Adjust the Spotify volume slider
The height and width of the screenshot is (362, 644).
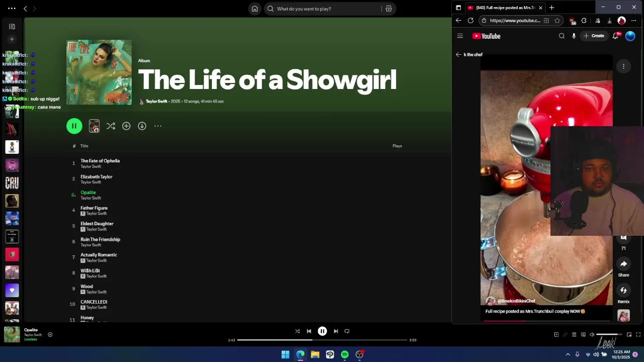click(x=609, y=335)
